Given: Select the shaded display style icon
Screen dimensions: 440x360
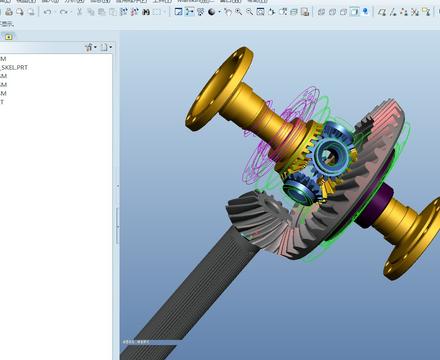Looking at the screenshot, I should (x=354, y=12).
